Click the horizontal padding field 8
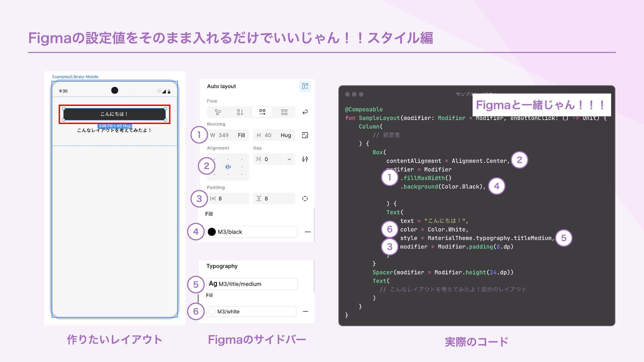This screenshot has height=362, width=644. point(228,198)
